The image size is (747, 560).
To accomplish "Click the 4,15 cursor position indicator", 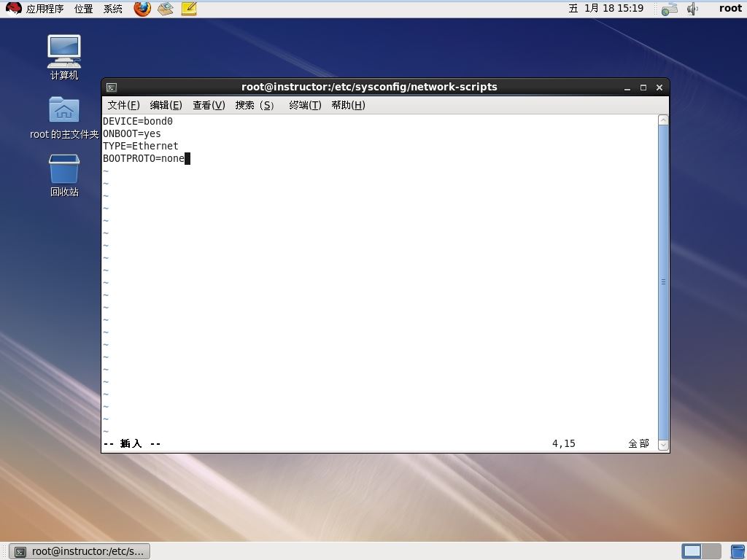I will [x=564, y=444].
